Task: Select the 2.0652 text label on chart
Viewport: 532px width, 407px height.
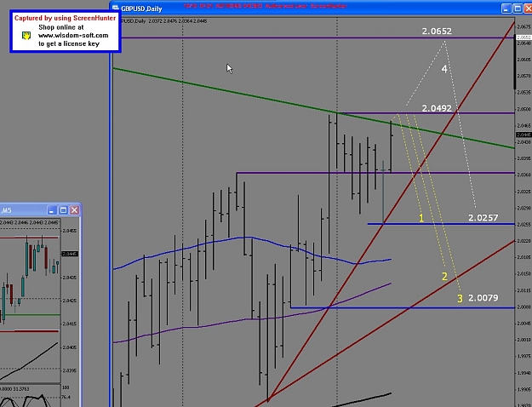Action: [437, 32]
